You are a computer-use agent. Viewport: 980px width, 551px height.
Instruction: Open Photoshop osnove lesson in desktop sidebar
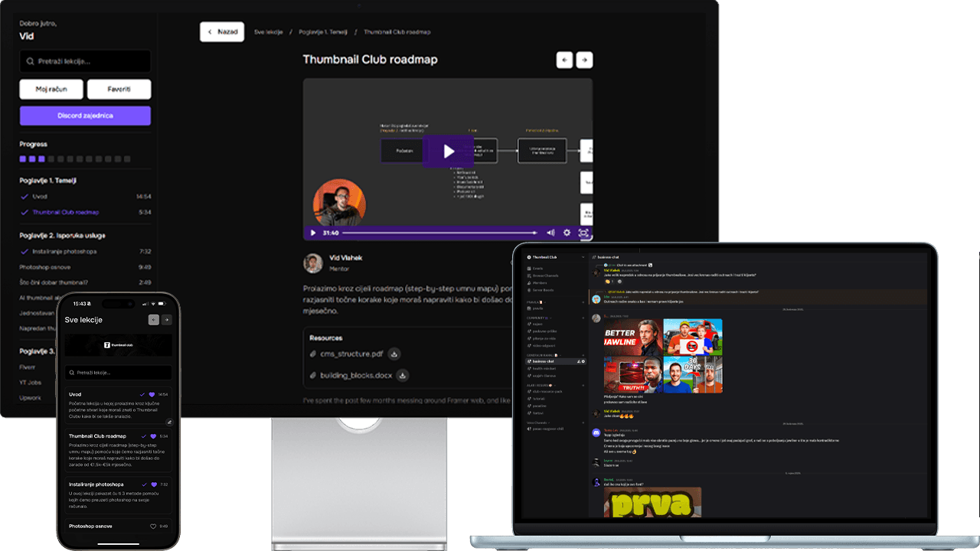(x=45, y=267)
